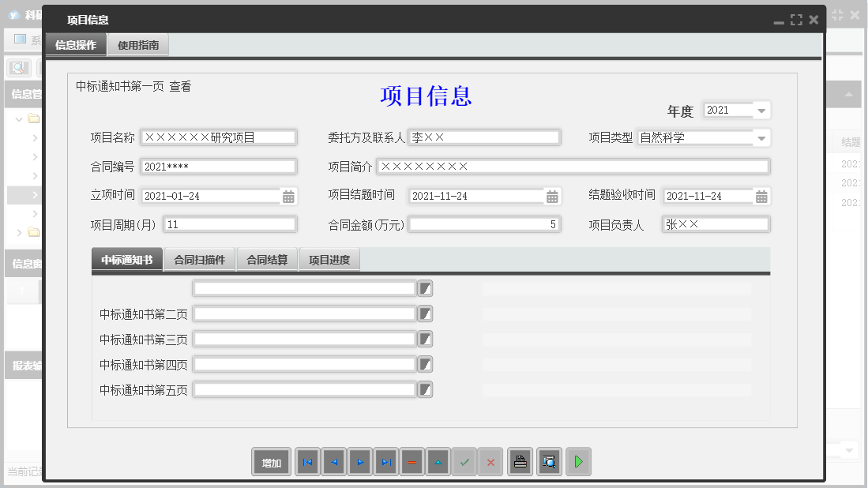This screenshot has width=868, height=488.
Task: Go to next record arrow icon
Action: click(x=359, y=462)
